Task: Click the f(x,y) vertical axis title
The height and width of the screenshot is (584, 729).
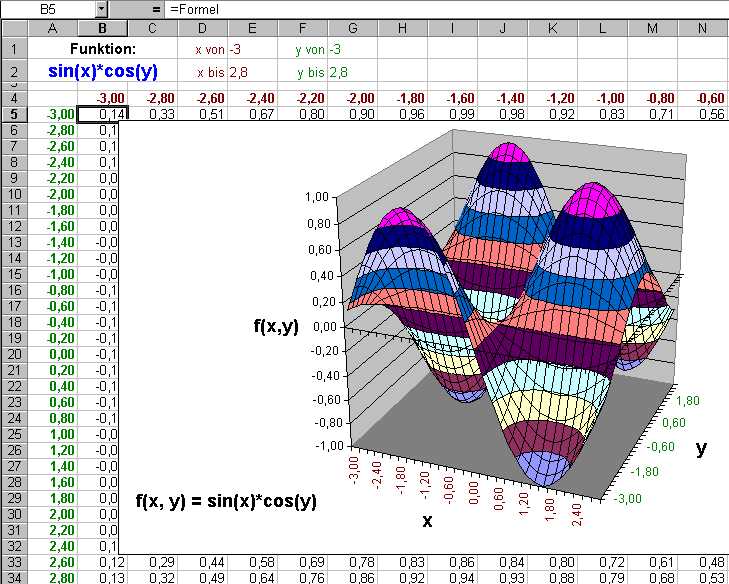Action: [x=278, y=325]
